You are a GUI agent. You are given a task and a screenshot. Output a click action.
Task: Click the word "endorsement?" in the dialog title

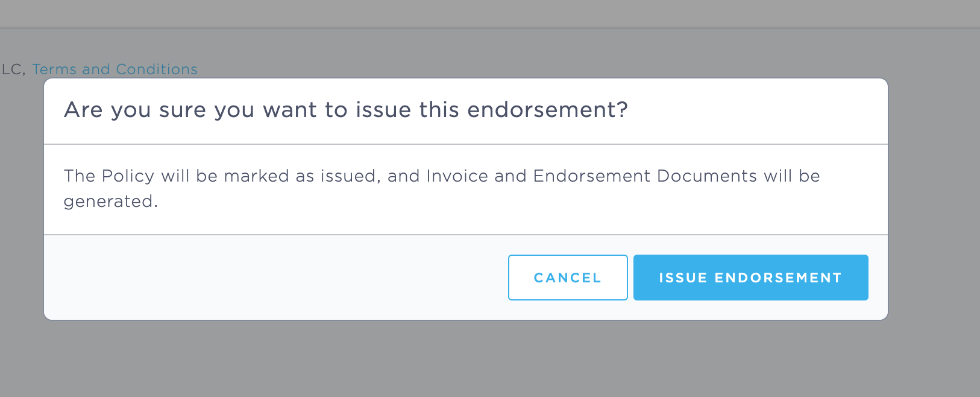coord(547,110)
